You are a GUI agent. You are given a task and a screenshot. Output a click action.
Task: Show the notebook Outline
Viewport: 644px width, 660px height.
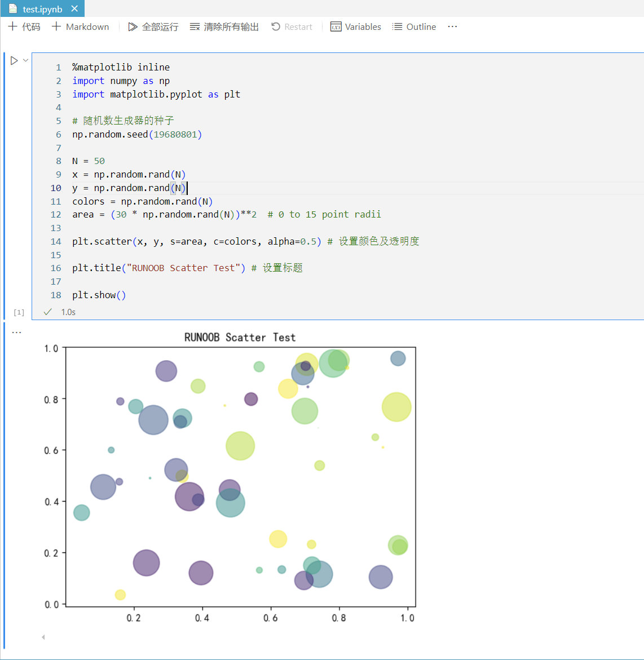414,26
